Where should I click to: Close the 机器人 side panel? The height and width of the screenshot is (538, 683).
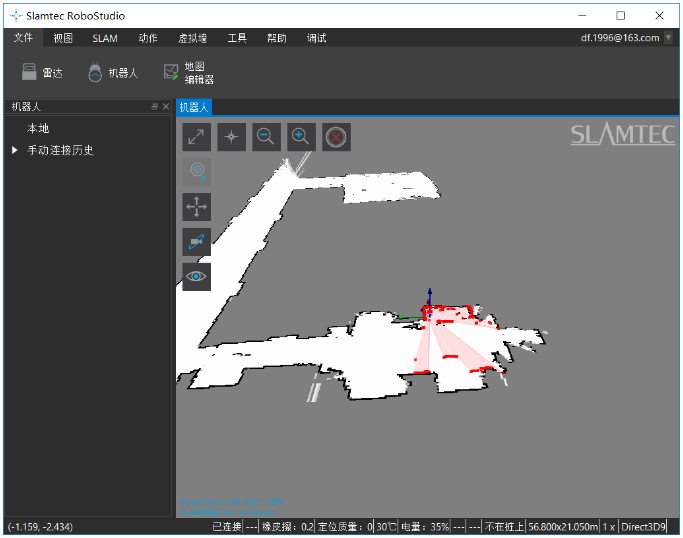166,107
